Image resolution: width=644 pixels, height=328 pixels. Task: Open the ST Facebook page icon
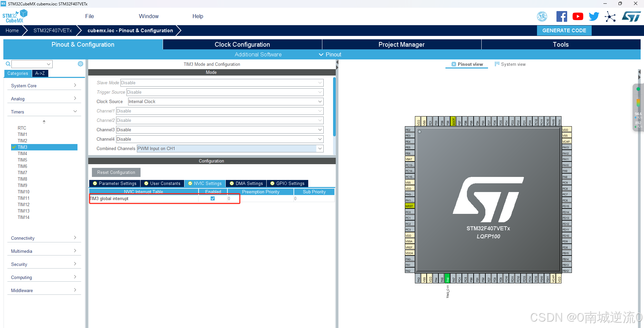coord(561,16)
